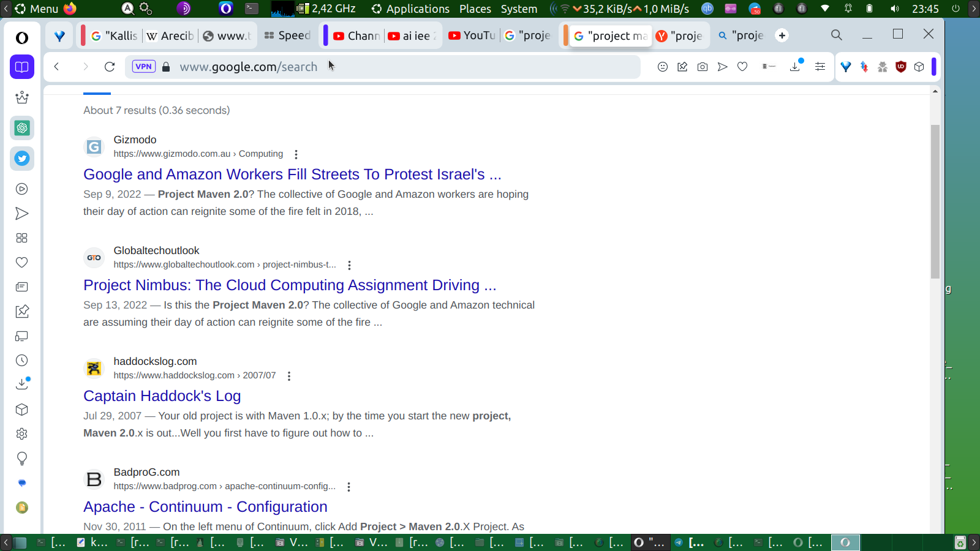Switch to the Speed Dial tab
This screenshot has width=980, height=551.
pyautogui.click(x=287, y=36)
